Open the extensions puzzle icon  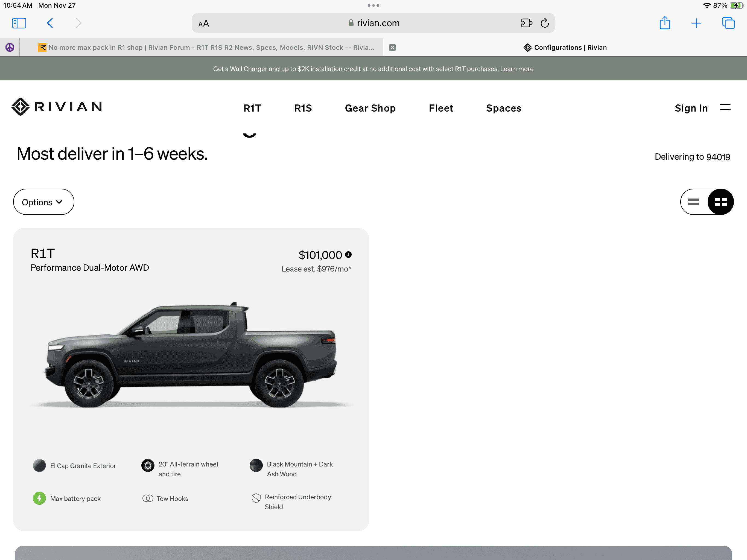click(526, 23)
